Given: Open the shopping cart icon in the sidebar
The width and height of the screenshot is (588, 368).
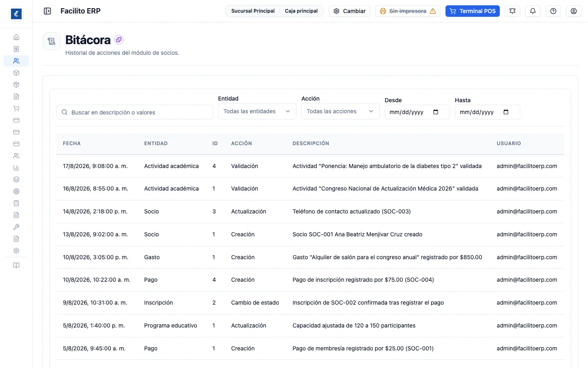Looking at the screenshot, I should [16, 108].
